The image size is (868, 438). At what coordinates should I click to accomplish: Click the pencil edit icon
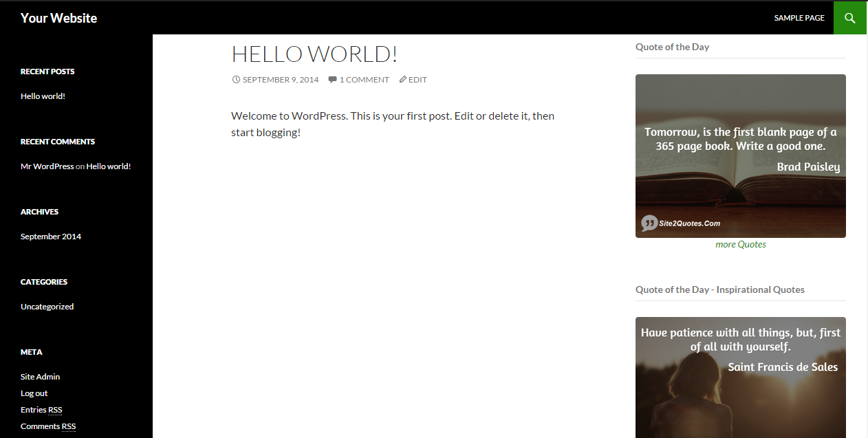403,80
